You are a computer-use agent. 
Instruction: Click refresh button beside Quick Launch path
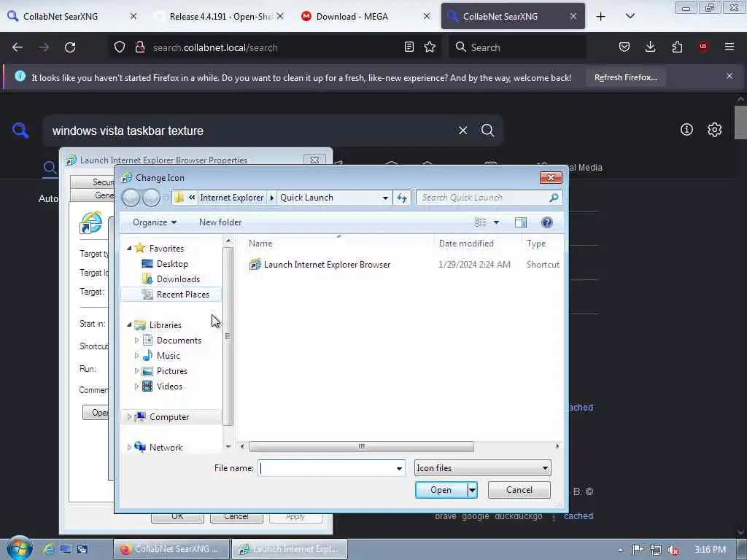402,198
